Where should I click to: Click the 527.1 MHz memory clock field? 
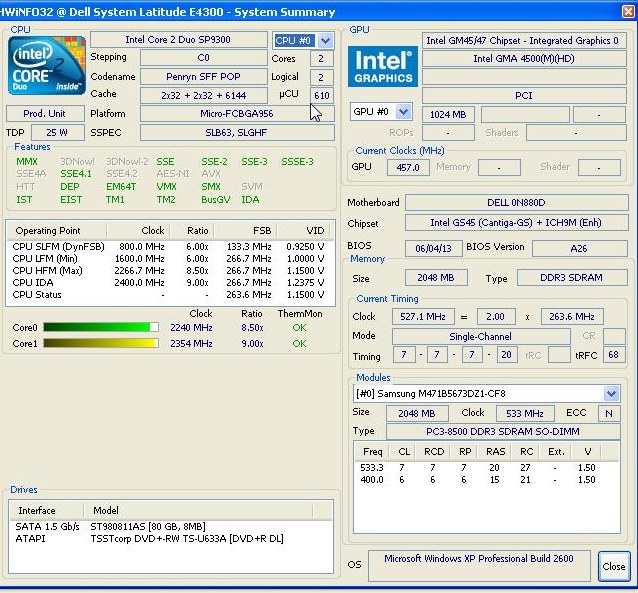pos(423,317)
